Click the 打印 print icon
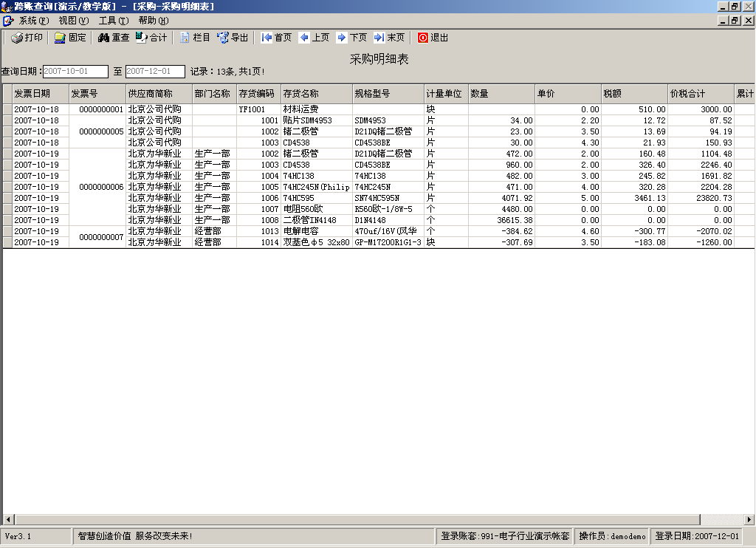This screenshot has height=548, width=756. point(17,38)
